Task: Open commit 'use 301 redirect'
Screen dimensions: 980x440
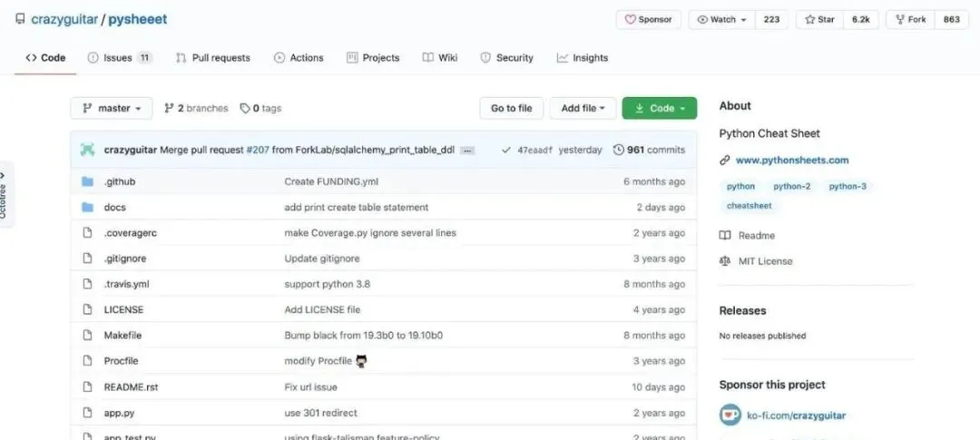Action: (320, 413)
